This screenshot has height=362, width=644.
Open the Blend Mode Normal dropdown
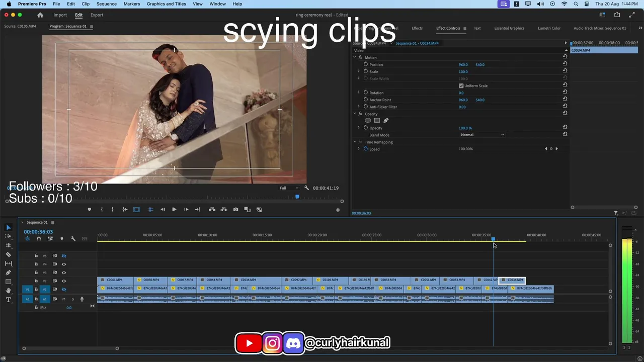[482, 135]
